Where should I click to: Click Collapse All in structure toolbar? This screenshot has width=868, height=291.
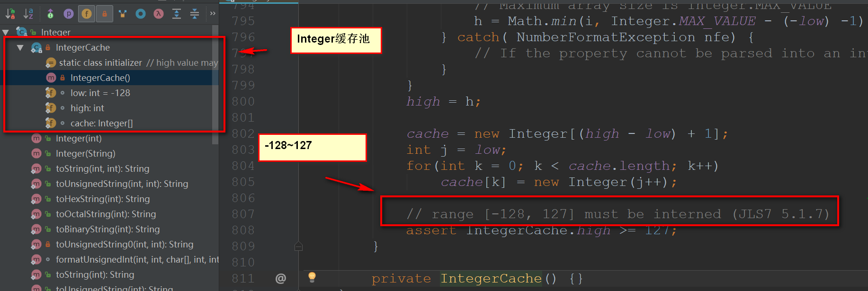(195, 14)
